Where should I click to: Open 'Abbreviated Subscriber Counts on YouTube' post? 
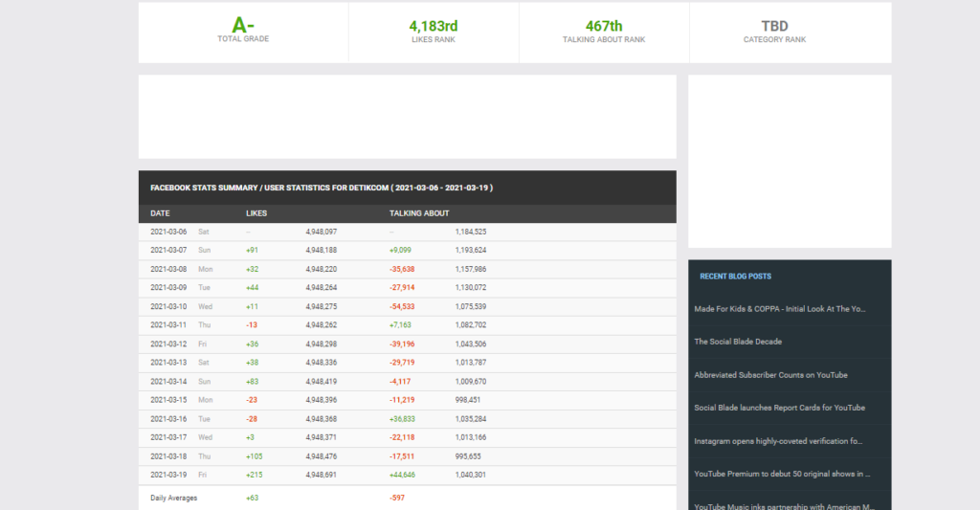[x=770, y=375]
